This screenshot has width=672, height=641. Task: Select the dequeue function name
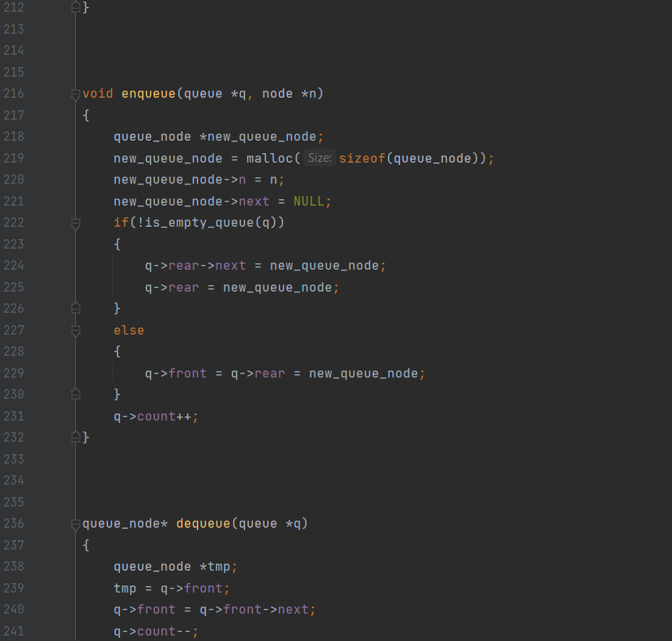[203, 523]
